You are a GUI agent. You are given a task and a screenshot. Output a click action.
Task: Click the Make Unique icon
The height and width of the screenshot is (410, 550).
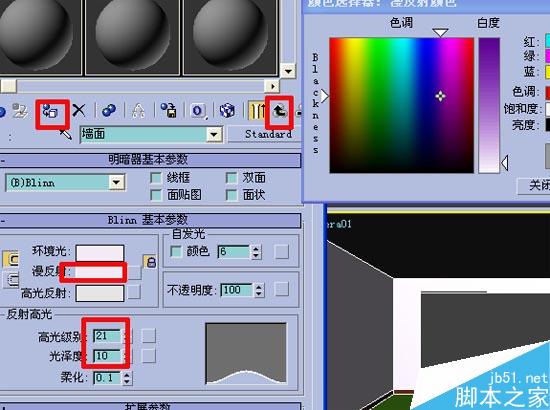coord(139,111)
